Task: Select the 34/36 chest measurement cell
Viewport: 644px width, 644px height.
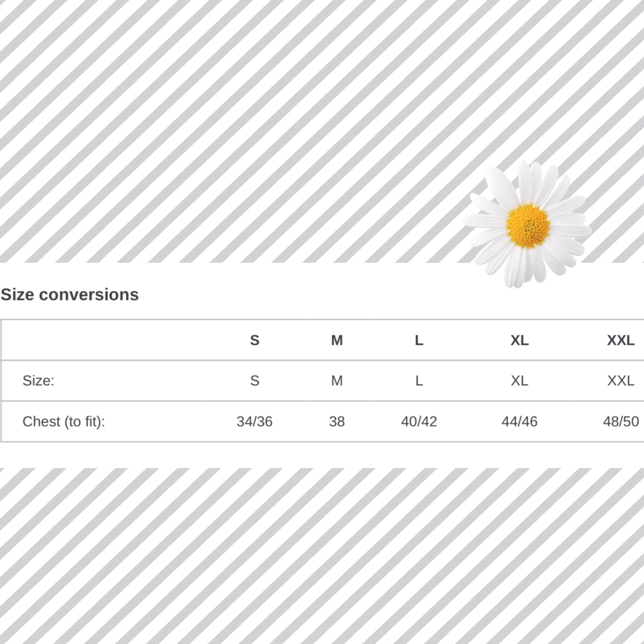Action: click(x=254, y=421)
